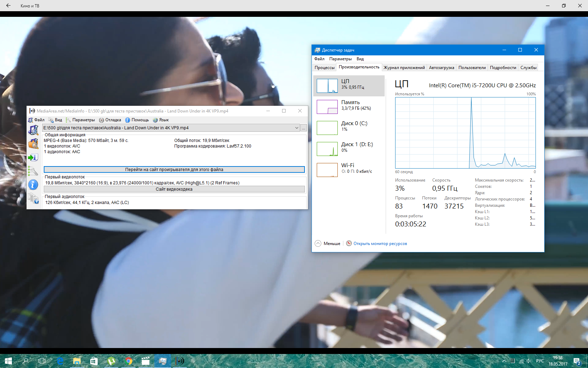Open the clock showing 19:58
Viewport: 588px width, 368px height.
click(558, 361)
